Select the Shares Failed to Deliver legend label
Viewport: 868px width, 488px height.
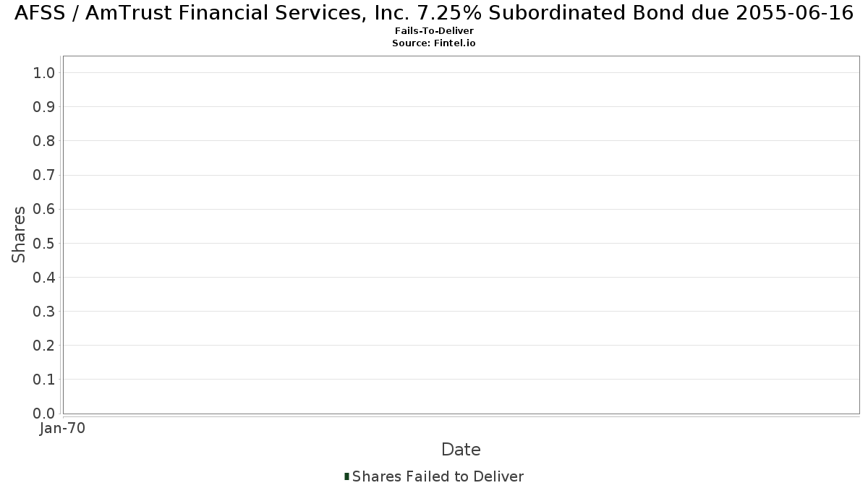pos(438,476)
